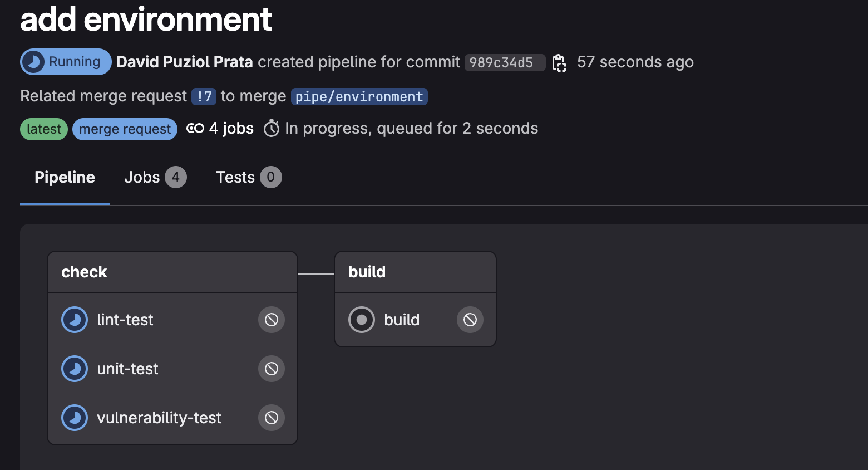Cancel the unit-test job
Image resolution: width=868 pixels, height=470 pixels.
click(271, 369)
